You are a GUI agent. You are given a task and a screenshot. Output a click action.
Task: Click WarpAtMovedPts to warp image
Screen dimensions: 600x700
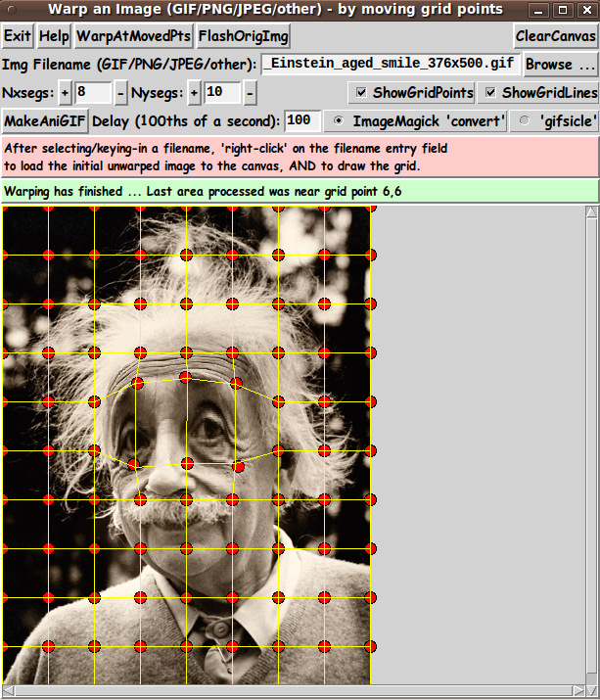point(133,35)
